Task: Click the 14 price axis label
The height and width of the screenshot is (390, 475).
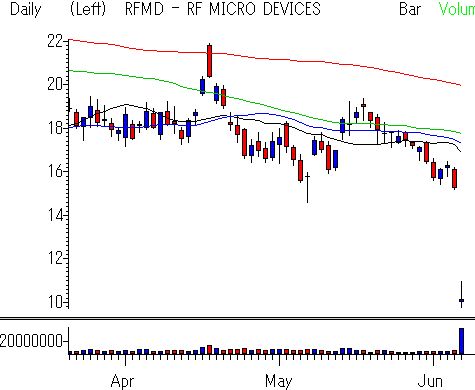Action: (55, 215)
